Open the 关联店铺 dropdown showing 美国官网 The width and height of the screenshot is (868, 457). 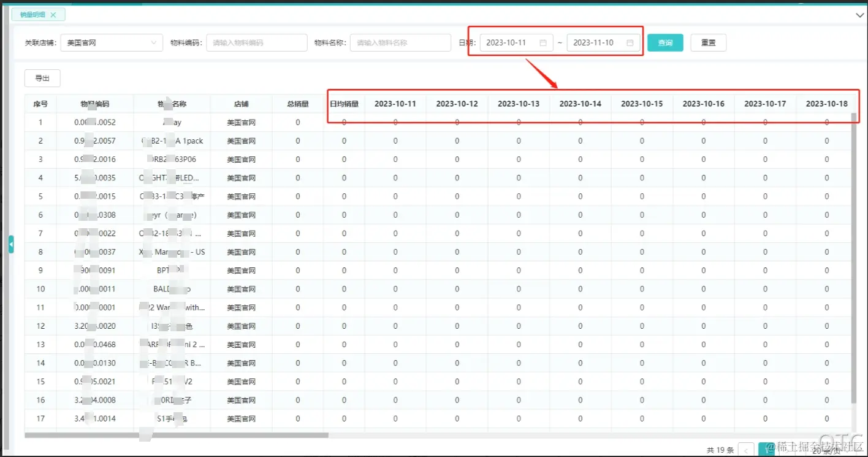(x=112, y=43)
